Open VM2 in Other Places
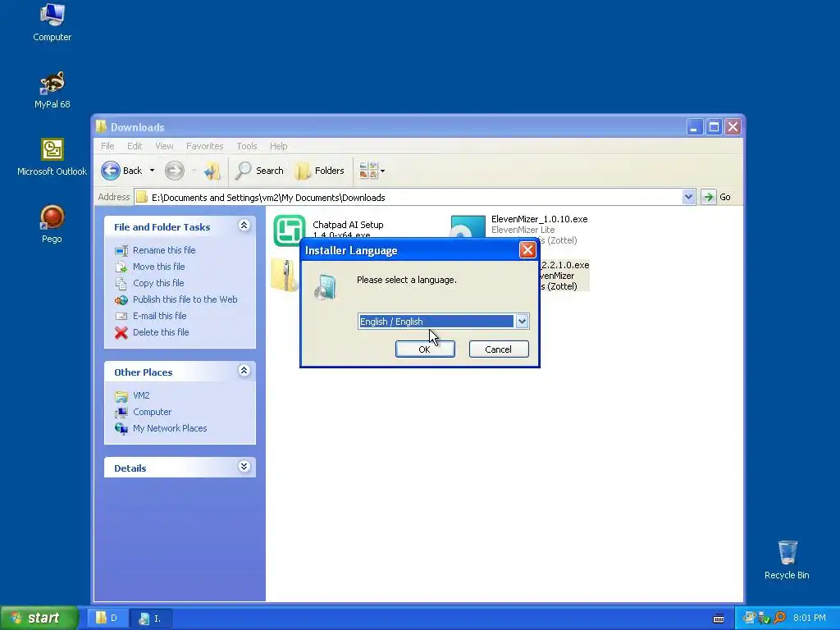 point(141,395)
